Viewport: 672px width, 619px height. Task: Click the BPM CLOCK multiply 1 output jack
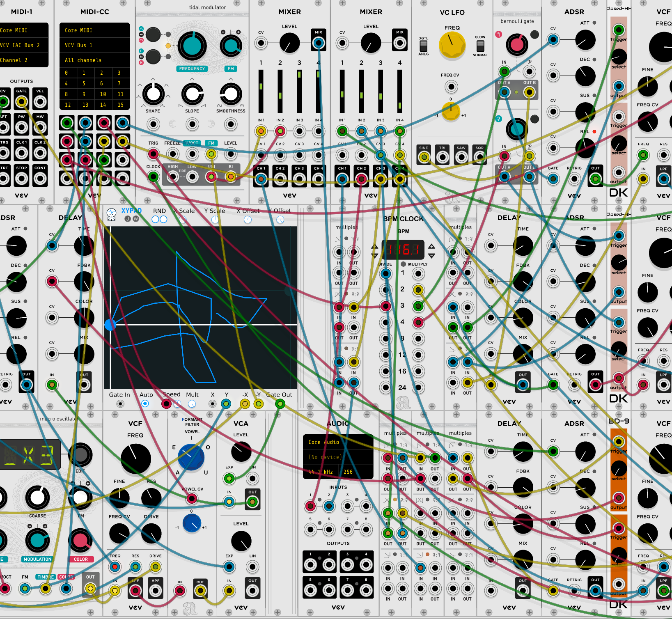click(418, 274)
